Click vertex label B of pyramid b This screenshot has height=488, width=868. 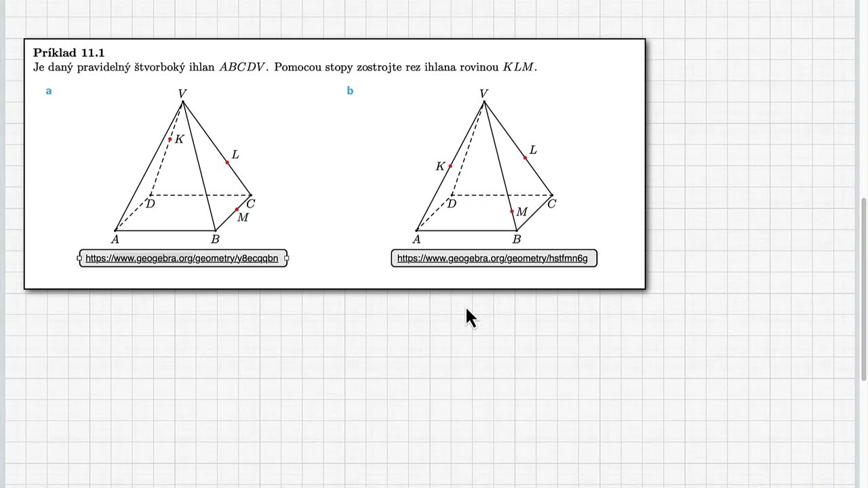[516, 239]
